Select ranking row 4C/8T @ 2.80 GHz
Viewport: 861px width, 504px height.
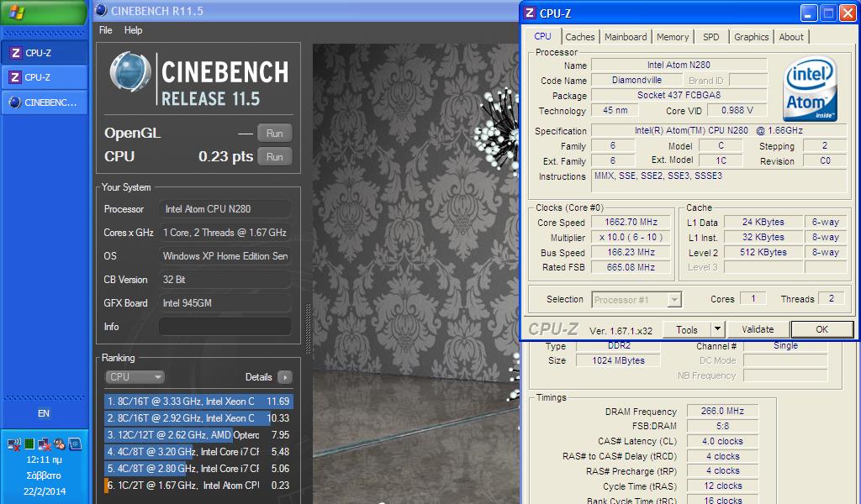click(198, 469)
